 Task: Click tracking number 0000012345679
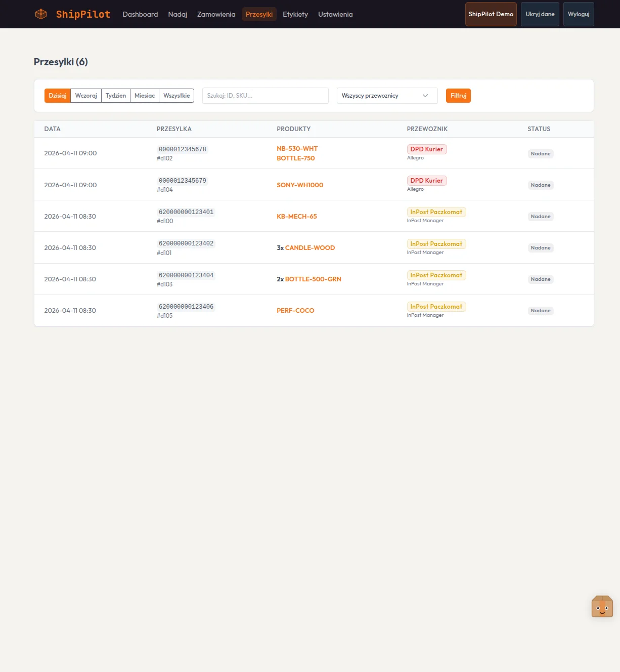pyautogui.click(x=183, y=181)
